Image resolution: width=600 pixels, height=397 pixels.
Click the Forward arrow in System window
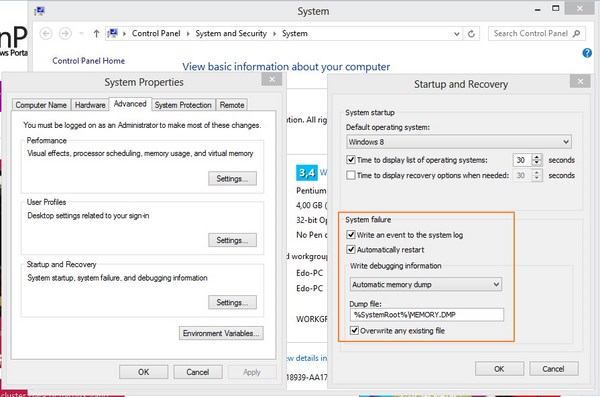65,34
